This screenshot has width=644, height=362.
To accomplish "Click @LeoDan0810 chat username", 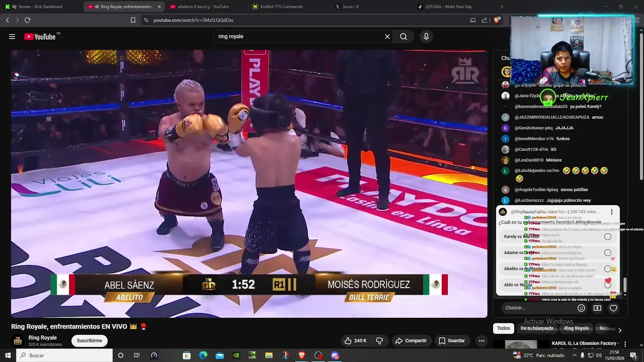I will [529, 160].
